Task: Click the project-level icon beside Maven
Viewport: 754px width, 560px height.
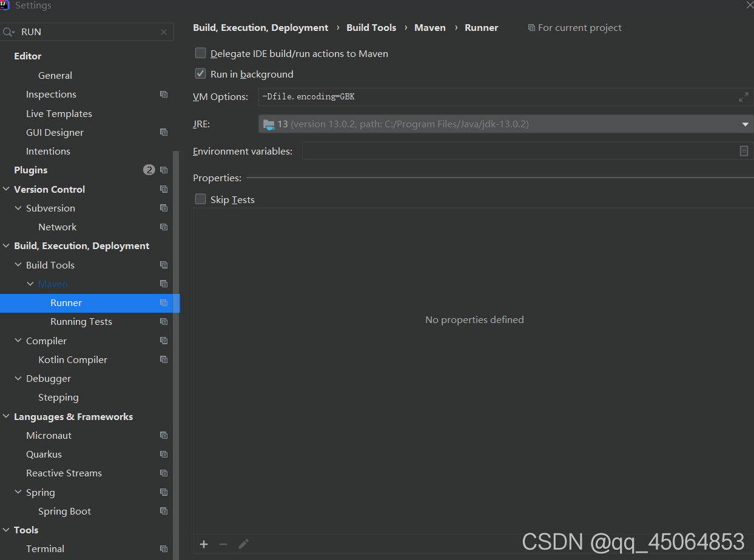Action: 164,284
